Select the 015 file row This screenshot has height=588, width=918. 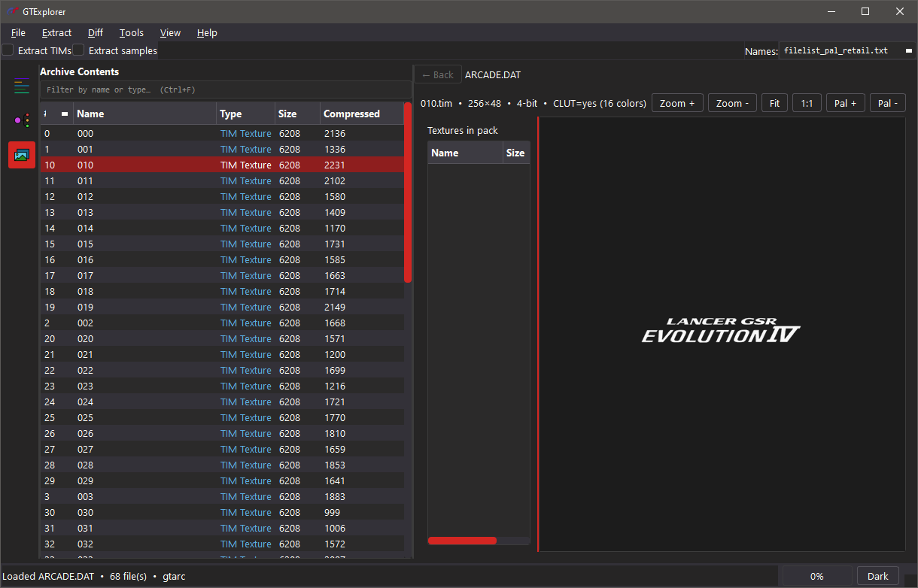[222, 244]
